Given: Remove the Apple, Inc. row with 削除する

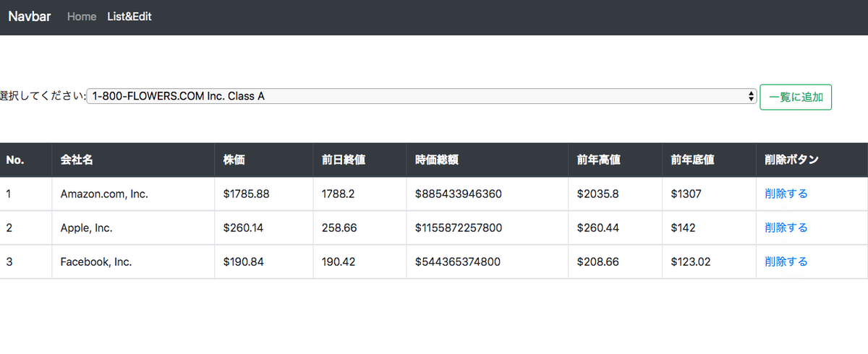Looking at the screenshot, I should pyautogui.click(x=786, y=228).
